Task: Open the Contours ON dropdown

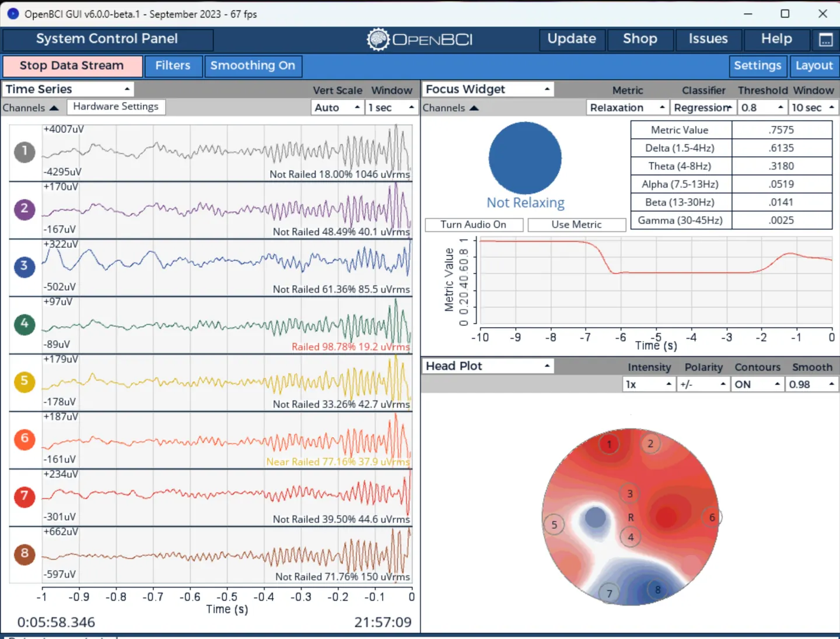Action: click(757, 385)
